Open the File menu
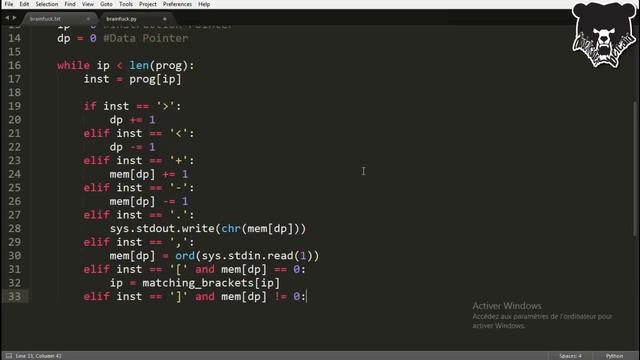The height and width of the screenshot is (360, 640). point(9,4)
